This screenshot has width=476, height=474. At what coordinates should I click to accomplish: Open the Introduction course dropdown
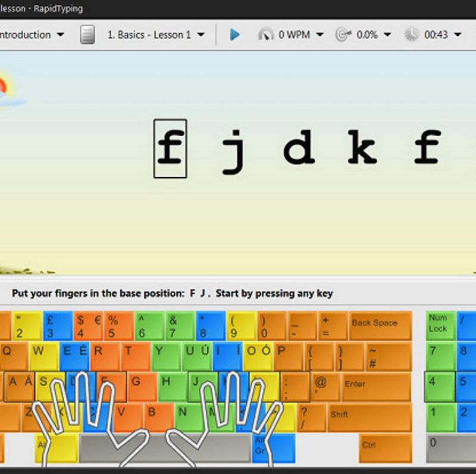coord(60,34)
